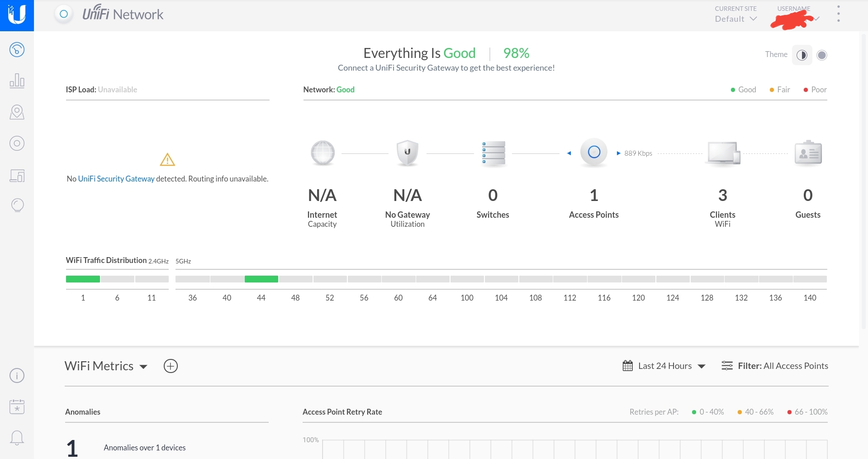Click the Ubiquiti logo in top-left corner
This screenshot has width=868, height=459.
point(17,15)
